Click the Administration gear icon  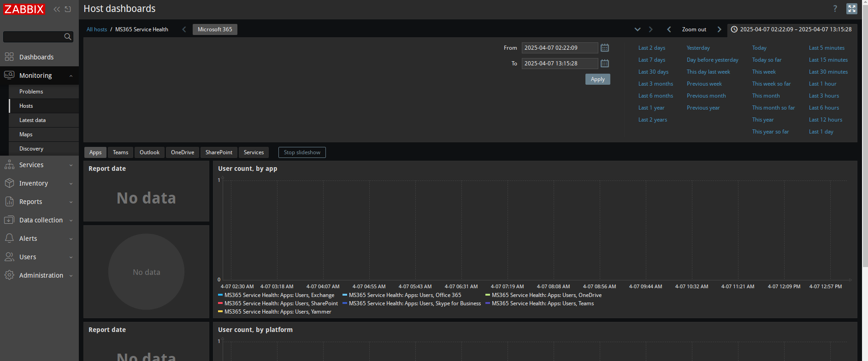click(x=9, y=275)
